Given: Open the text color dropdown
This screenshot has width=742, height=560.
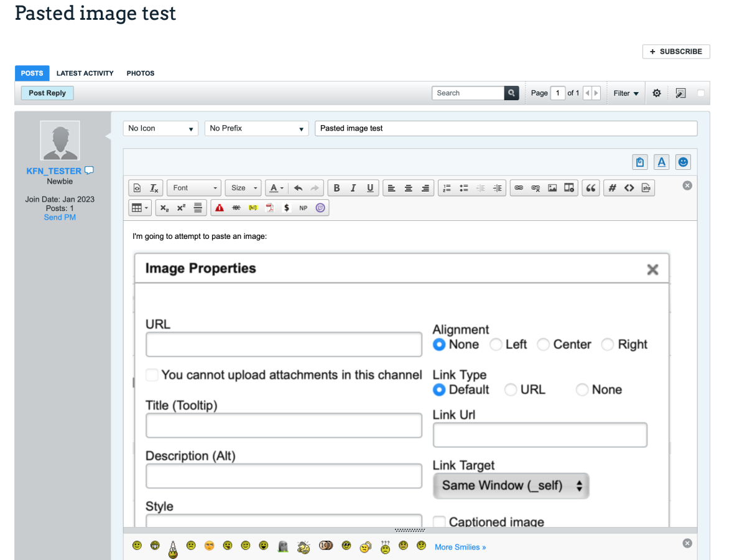Looking at the screenshot, I should tap(276, 188).
